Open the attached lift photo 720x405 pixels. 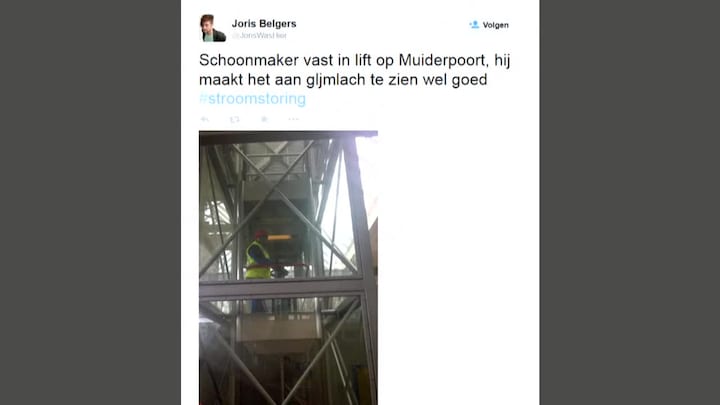click(x=288, y=268)
